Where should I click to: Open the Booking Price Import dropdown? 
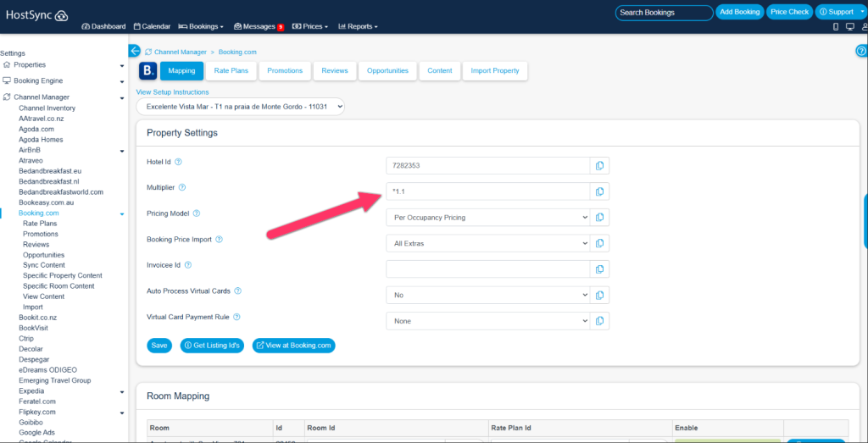(x=487, y=244)
